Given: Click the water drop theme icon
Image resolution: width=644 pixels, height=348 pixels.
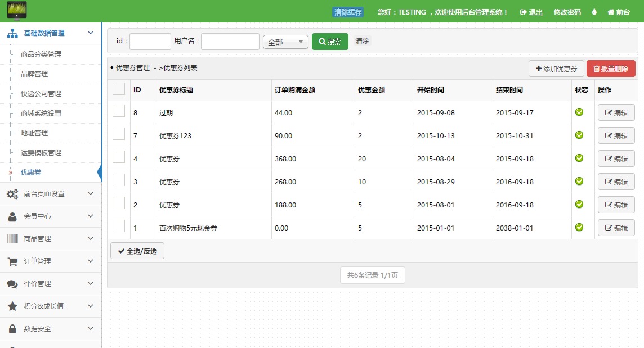Looking at the screenshot, I should coord(594,12).
